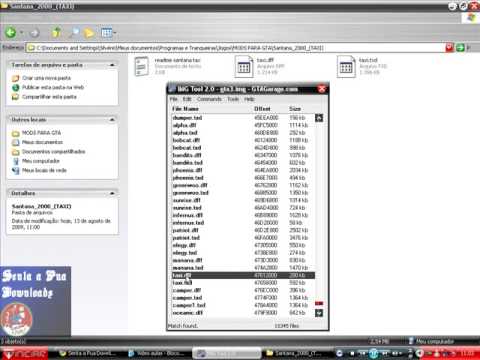The width and height of the screenshot is (480, 360).
Task: Click the Up folder icon in toolbar
Action: point(57,32)
